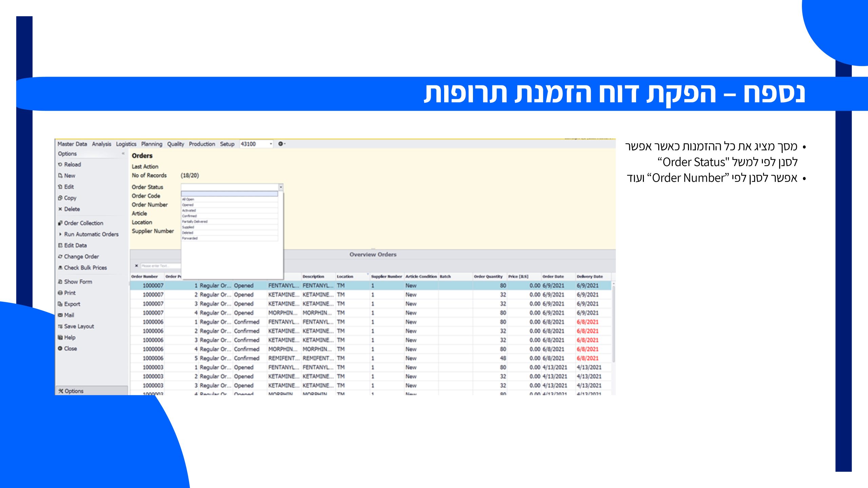This screenshot has width=868, height=488.
Task: Click the Edit icon in sidebar
Action: (60, 187)
